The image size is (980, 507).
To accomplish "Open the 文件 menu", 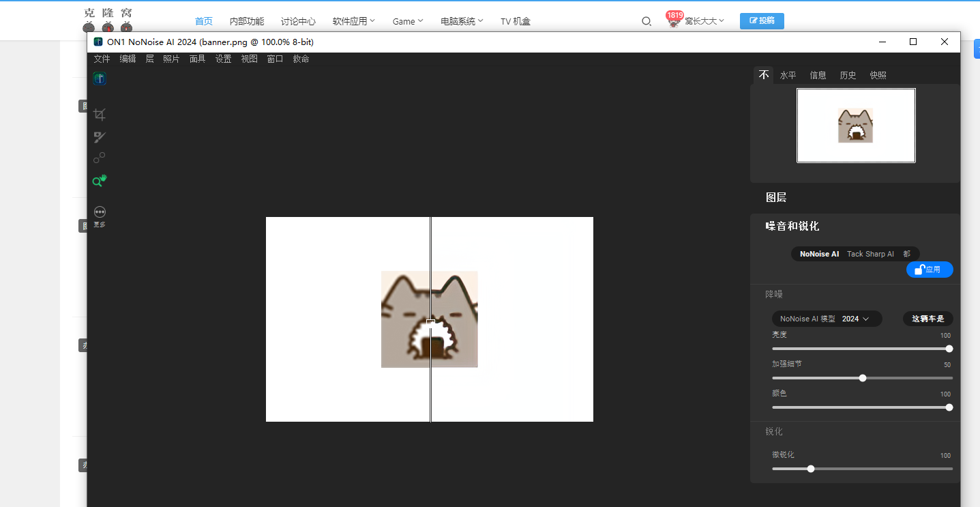I will (x=102, y=59).
